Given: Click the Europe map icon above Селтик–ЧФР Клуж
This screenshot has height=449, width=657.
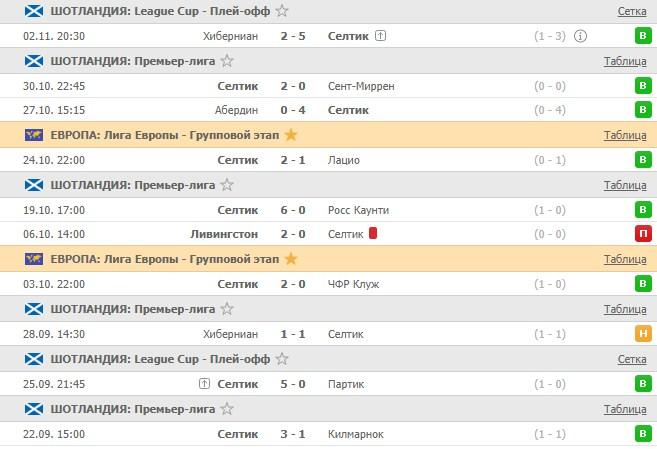Looking at the screenshot, I should click(34, 259).
